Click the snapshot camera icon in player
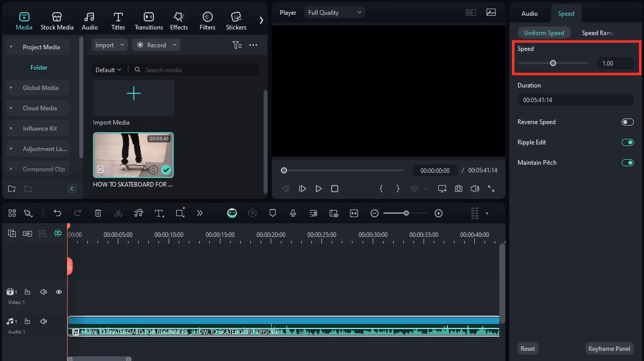This screenshot has height=361, width=644. click(459, 189)
